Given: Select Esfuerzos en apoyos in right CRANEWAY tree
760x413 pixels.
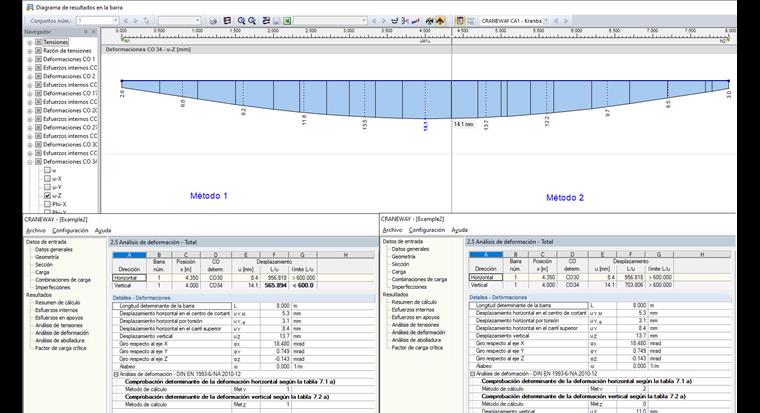Looking at the screenshot, I should [415, 317].
